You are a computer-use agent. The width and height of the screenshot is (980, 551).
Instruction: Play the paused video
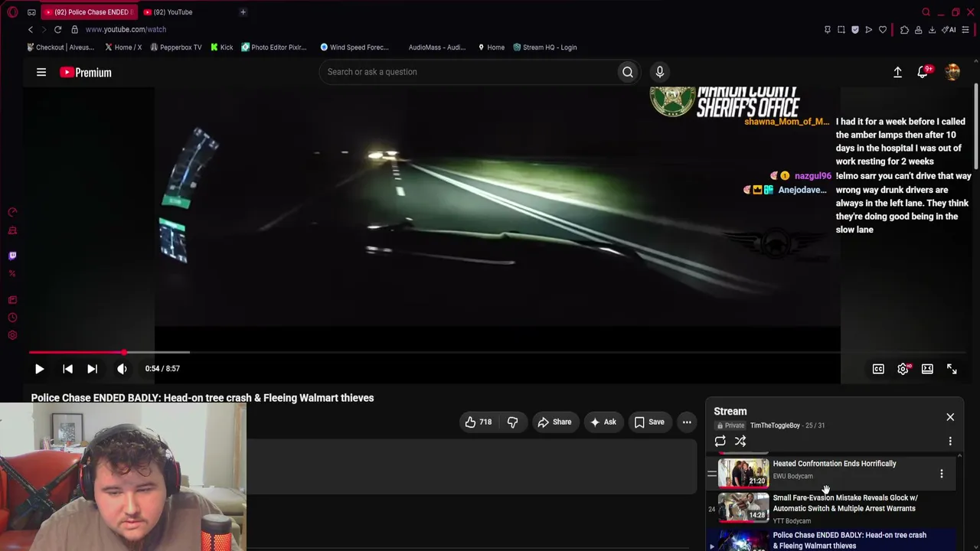point(39,369)
